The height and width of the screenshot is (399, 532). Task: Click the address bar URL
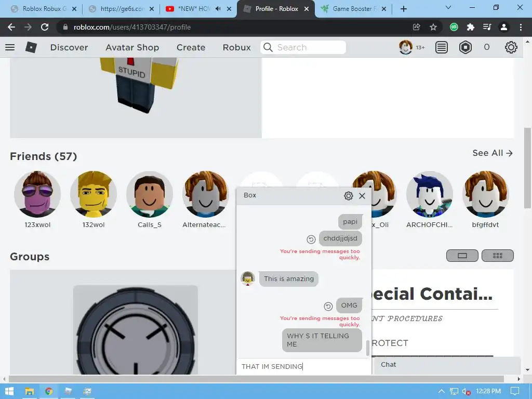tap(132, 27)
